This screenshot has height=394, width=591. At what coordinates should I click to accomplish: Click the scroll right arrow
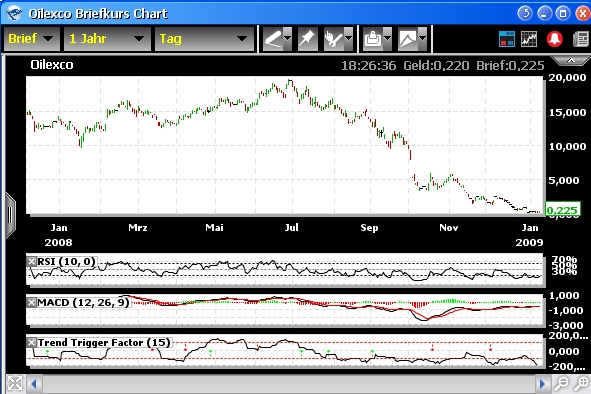point(542,384)
